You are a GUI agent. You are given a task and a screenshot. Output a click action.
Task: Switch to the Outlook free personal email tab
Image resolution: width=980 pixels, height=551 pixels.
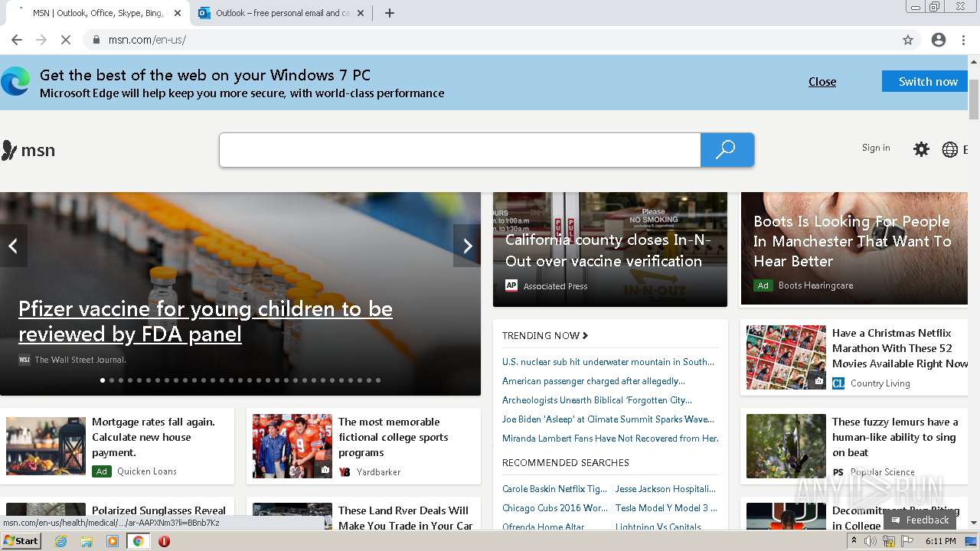tap(281, 13)
